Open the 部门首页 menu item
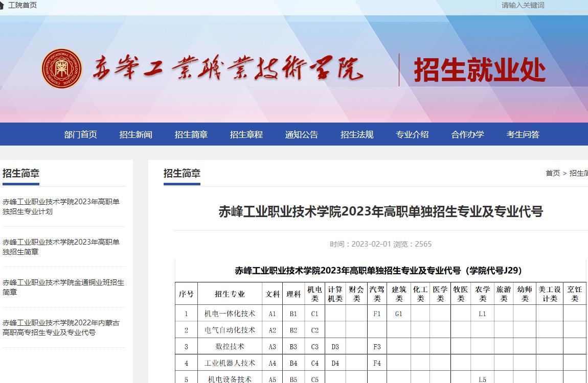The width and height of the screenshot is (588, 383). [x=81, y=134]
